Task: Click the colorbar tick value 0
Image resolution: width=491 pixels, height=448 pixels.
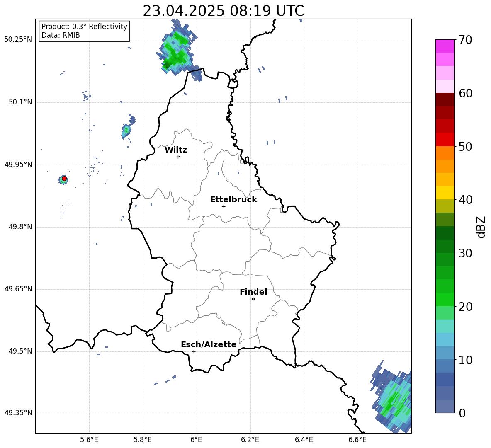Action: point(462,413)
